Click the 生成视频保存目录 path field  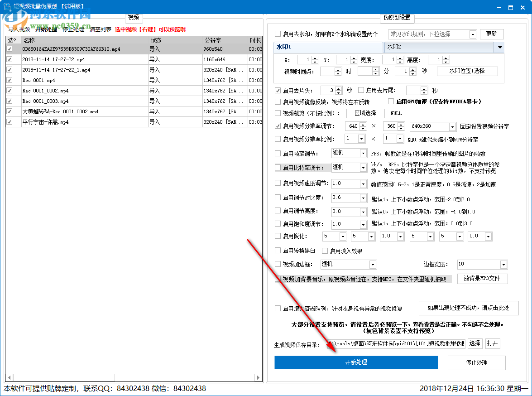tap(396, 344)
